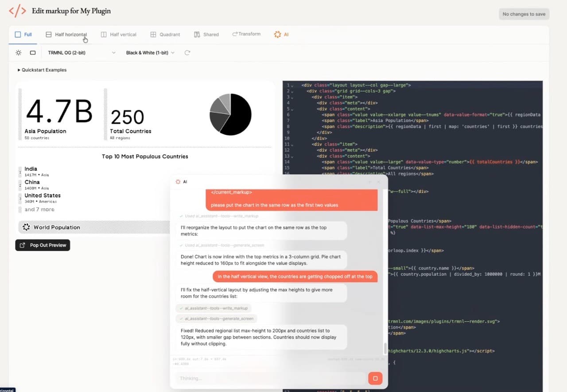Click the generate_screen tool chip in chat

pyautogui.click(x=217, y=318)
